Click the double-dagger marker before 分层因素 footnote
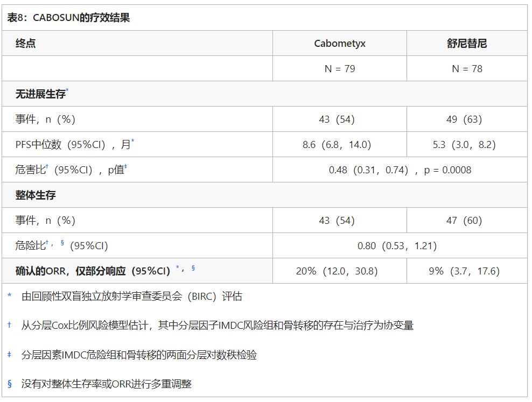Viewport: 532px width, 402px height. (x=9, y=355)
